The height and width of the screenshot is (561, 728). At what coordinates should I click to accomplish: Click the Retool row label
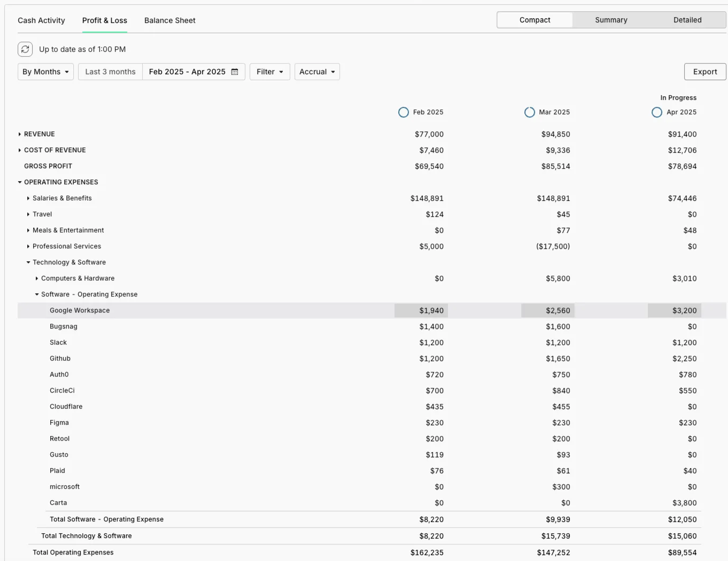60,439
